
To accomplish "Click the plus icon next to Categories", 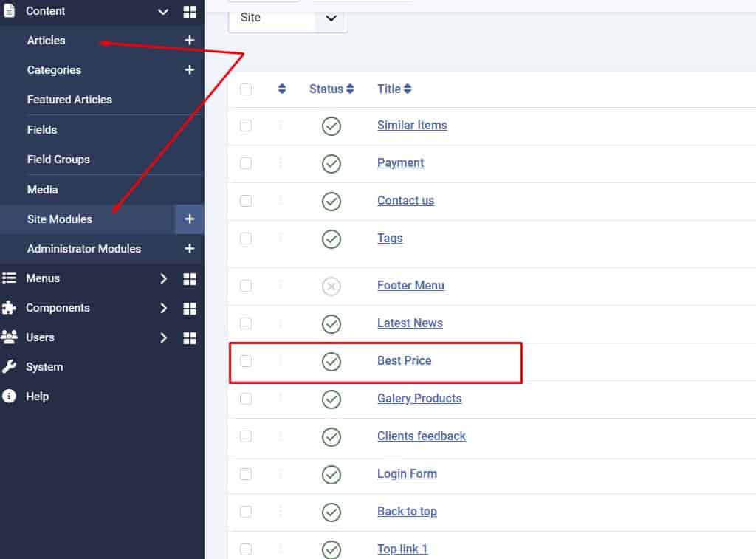I will [x=189, y=70].
